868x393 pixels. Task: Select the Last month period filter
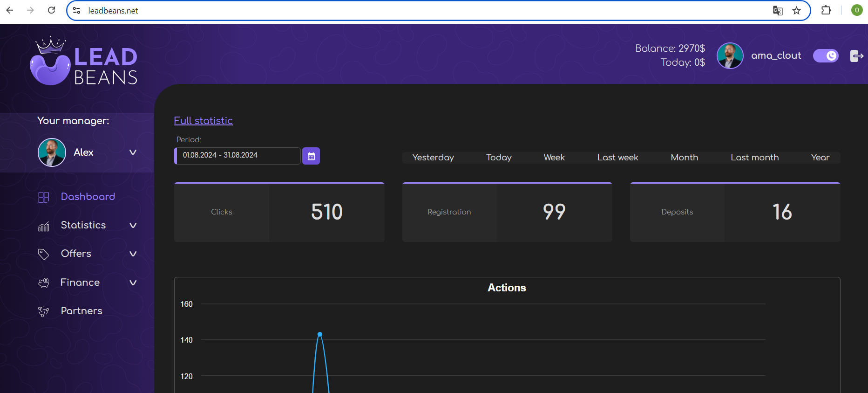point(754,158)
